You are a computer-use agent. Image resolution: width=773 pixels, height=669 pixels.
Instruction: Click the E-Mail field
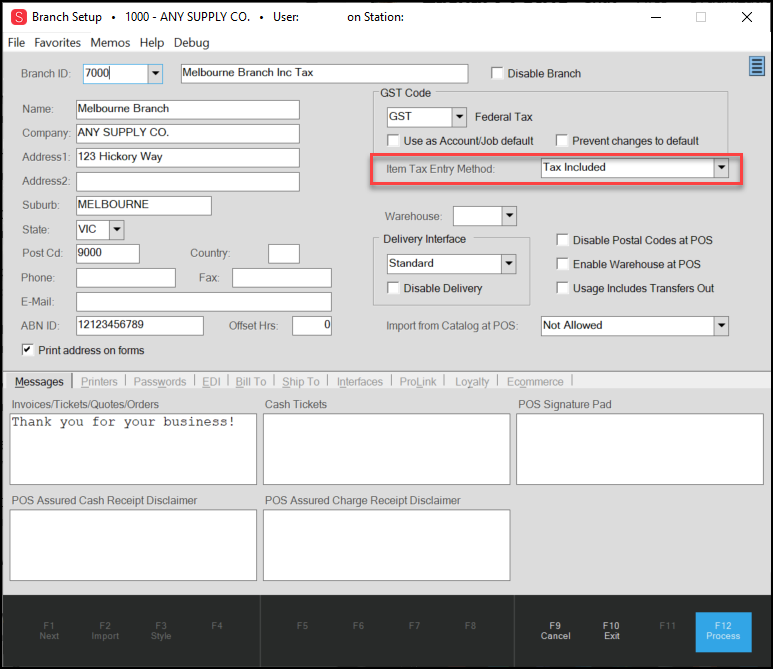(204, 302)
